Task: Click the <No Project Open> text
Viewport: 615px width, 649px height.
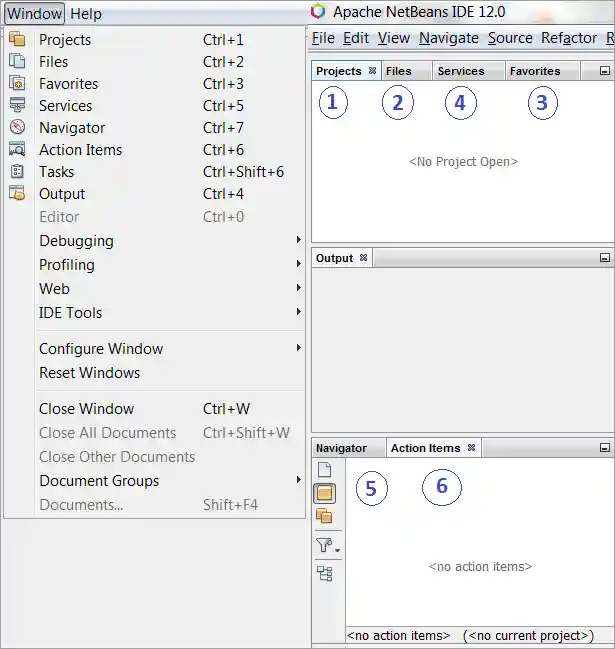Action: point(463,161)
